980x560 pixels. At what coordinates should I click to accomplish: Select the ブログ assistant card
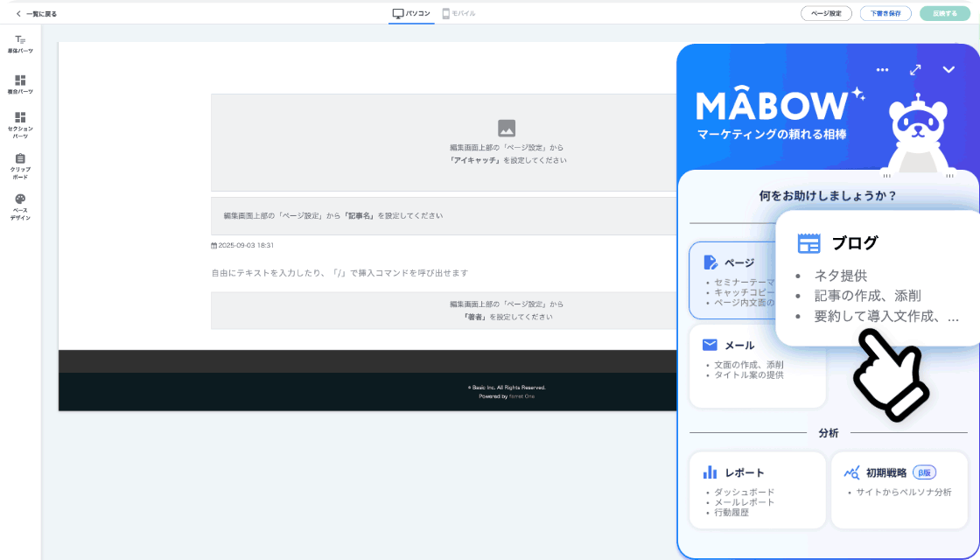[x=877, y=277]
